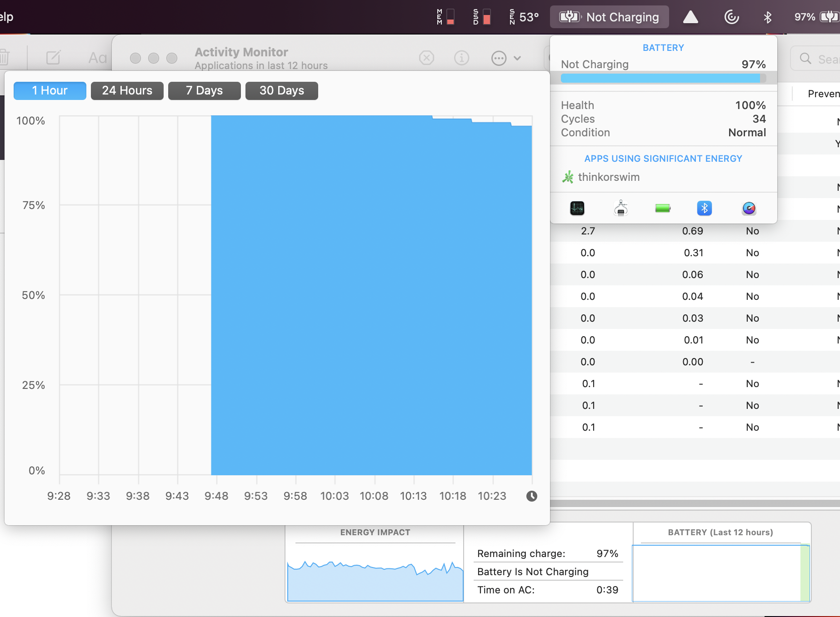Click the Condition Normal text in battery popup
Screen dimensions: 840x617
tap(747, 133)
